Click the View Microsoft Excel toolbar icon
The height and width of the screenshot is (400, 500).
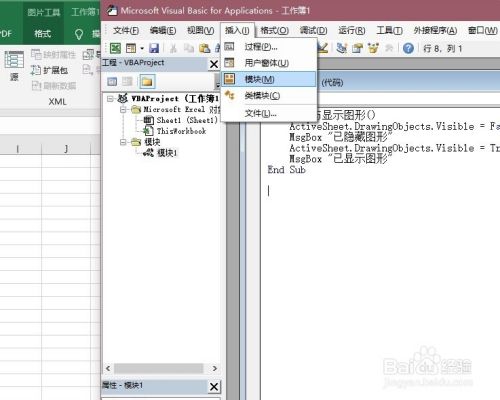click(115, 48)
